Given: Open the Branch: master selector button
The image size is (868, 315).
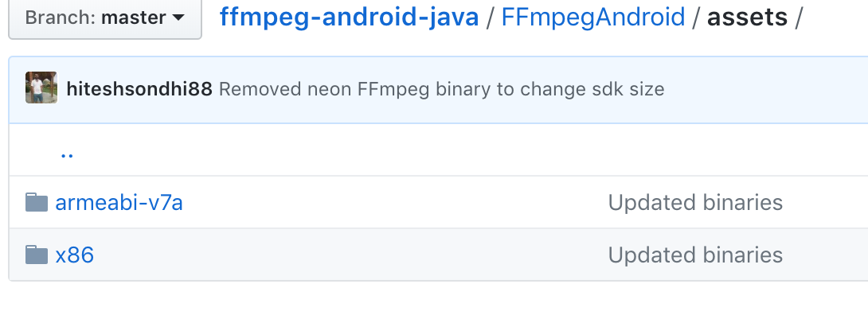Looking at the screenshot, I should pyautogui.click(x=105, y=17).
